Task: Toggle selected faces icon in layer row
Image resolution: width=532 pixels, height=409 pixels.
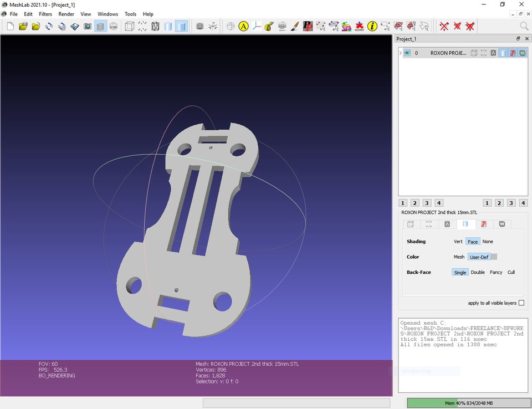Action: [513, 53]
